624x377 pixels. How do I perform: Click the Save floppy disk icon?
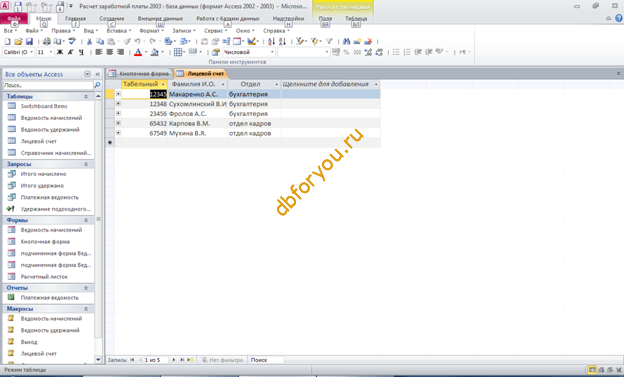[29, 41]
